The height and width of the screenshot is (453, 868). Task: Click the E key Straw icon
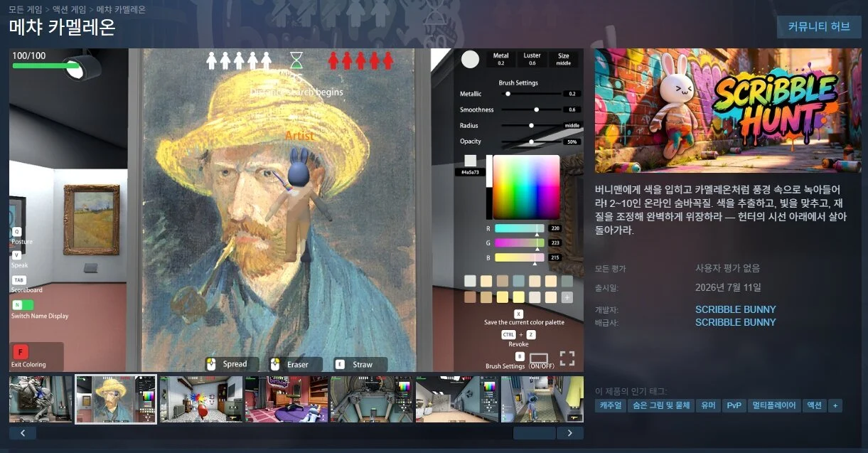[x=340, y=364]
